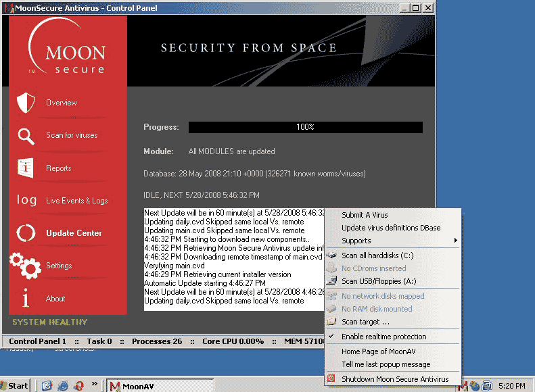
Task: Open Scan for viruses section
Action: [x=72, y=135]
